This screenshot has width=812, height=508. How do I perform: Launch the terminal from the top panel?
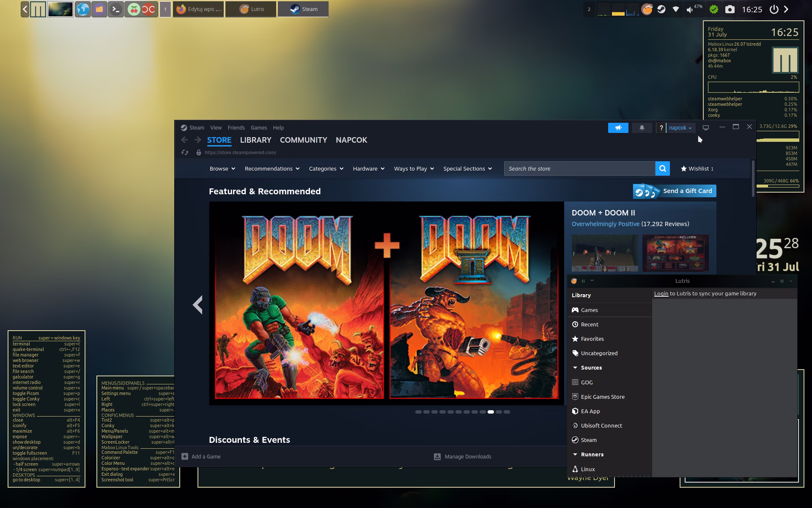tap(116, 9)
